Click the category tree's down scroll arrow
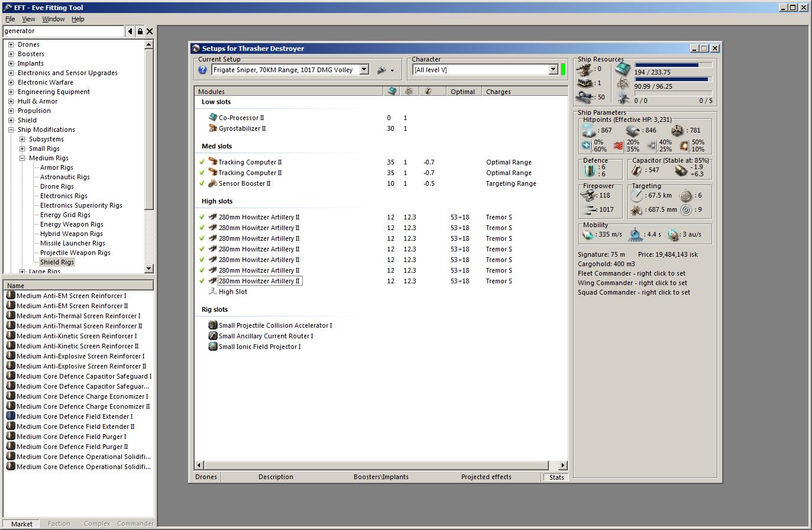 pyautogui.click(x=148, y=269)
